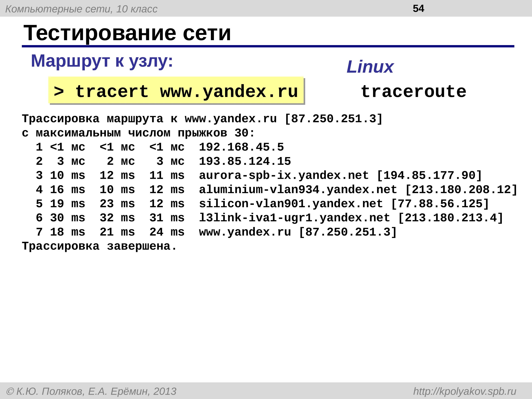Click the '23 ms' value in hop 5
The width and height of the screenshot is (532, 399).
[117, 204]
